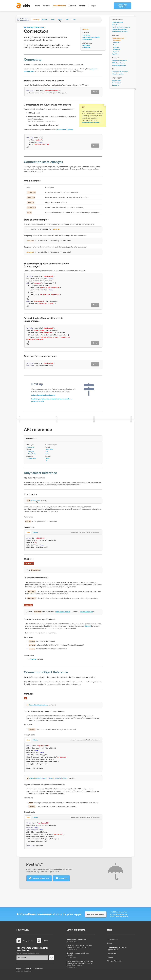Switch to the Python language tab
Viewport: 151px width, 980px height.
click(45, 19)
